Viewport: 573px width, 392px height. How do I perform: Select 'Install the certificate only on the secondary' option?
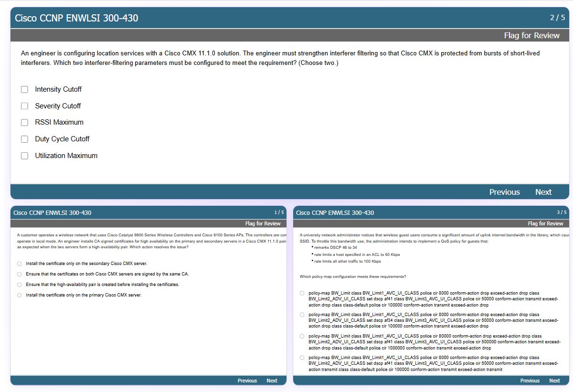click(20, 264)
